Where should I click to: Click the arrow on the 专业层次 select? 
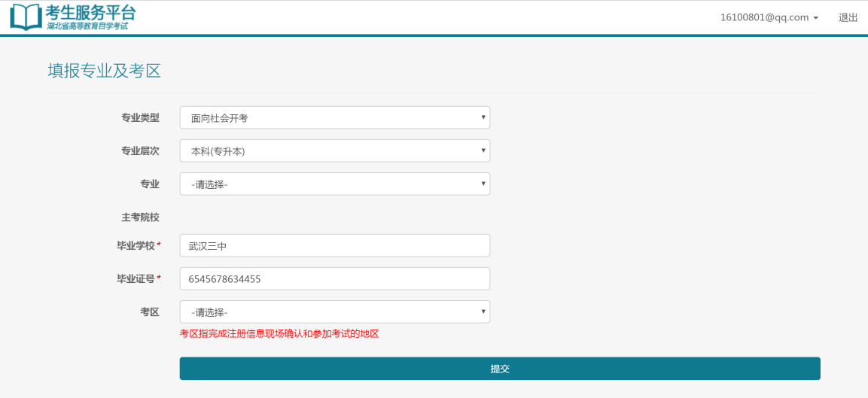coord(483,150)
